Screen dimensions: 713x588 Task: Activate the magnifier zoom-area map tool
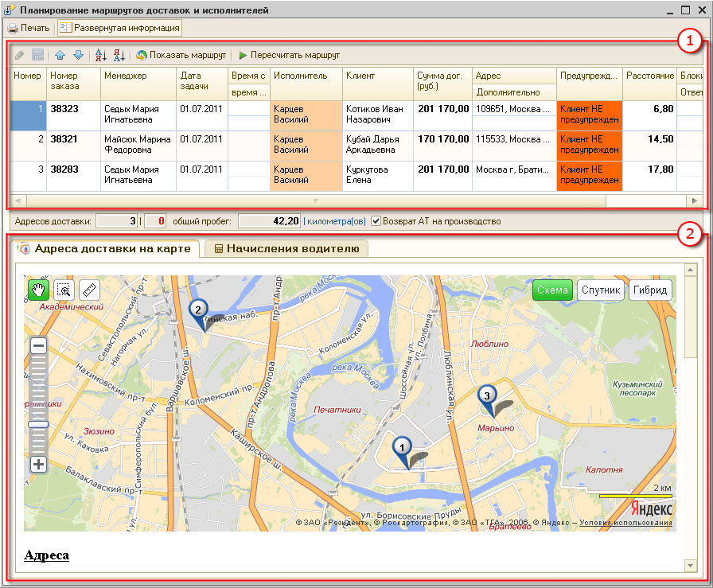pos(64,290)
